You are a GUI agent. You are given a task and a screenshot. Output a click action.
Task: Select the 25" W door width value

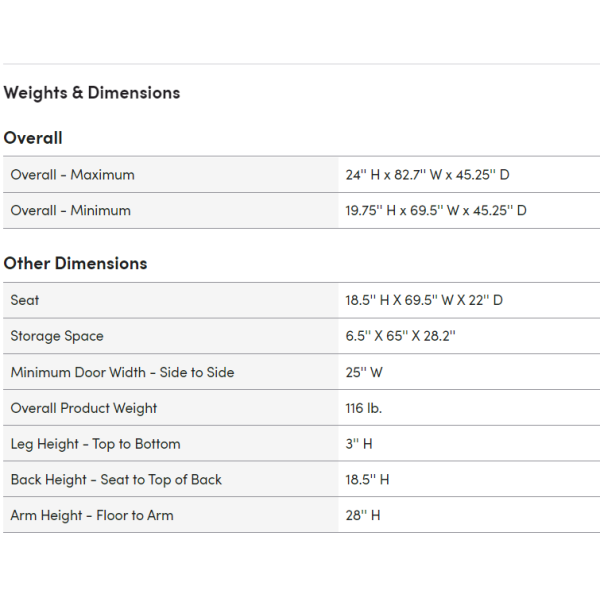tap(364, 372)
